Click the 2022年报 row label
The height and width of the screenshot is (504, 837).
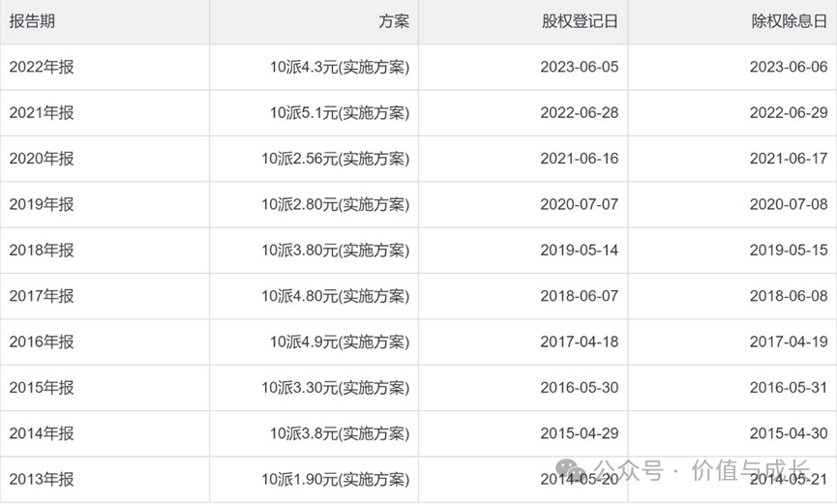click(x=42, y=67)
